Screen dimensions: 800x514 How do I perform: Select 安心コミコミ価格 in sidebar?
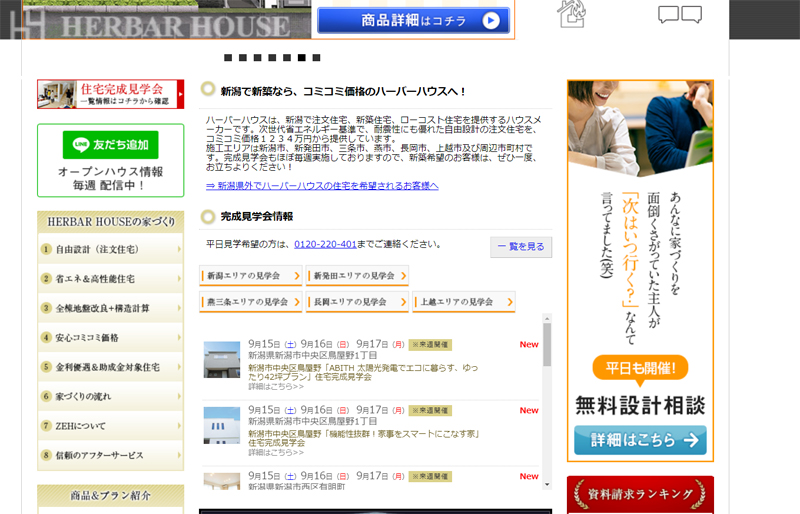(x=110, y=338)
